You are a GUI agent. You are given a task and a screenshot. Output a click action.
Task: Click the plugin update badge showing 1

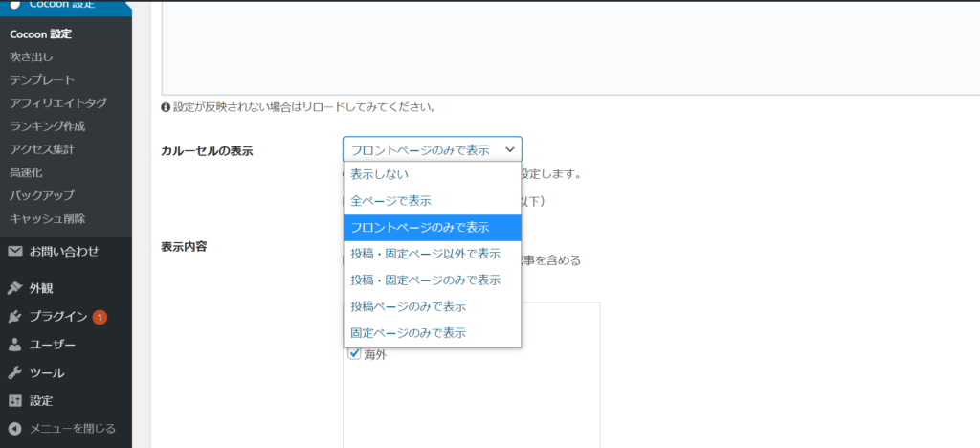pyautogui.click(x=100, y=318)
